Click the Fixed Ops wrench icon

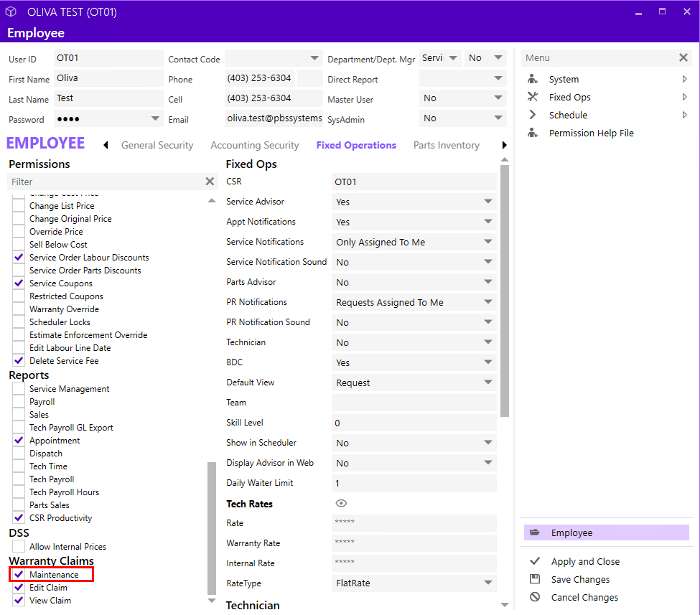[533, 97]
